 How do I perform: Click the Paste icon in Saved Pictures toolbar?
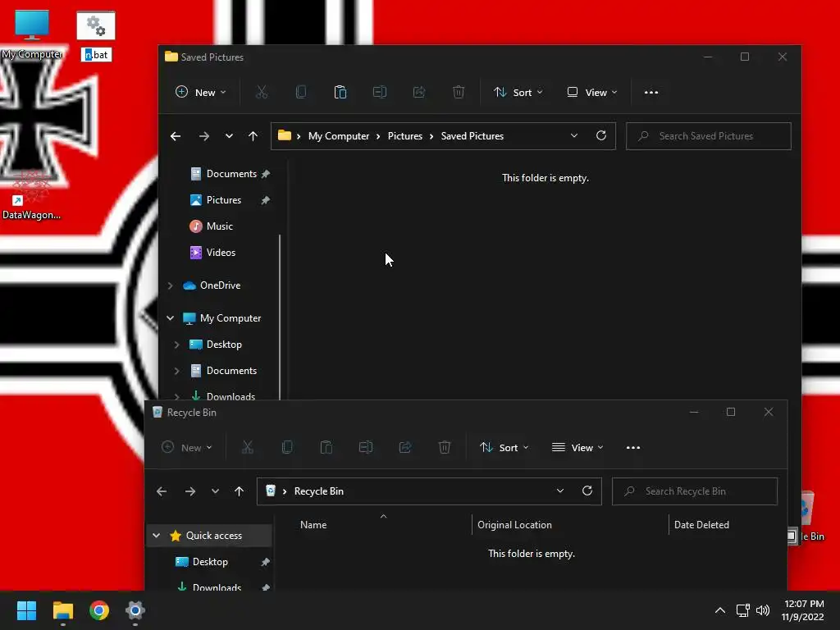pyautogui.click(x=340, y=92)
